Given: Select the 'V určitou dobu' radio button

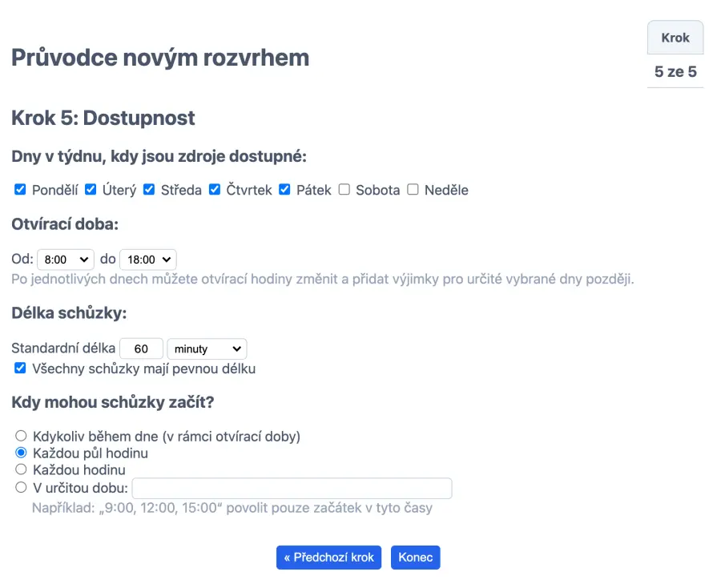Looking at the screenshot, I should tap(22, 487).
